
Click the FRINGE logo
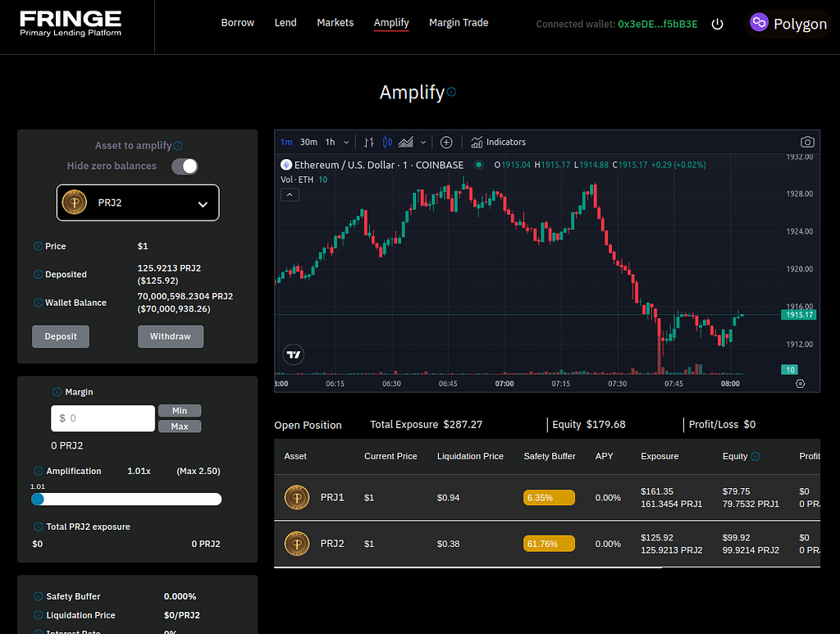point(71,24)
